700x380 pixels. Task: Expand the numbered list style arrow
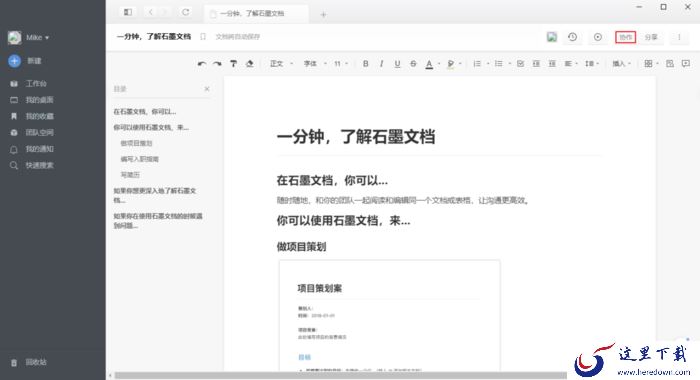(x=488, y=64)
